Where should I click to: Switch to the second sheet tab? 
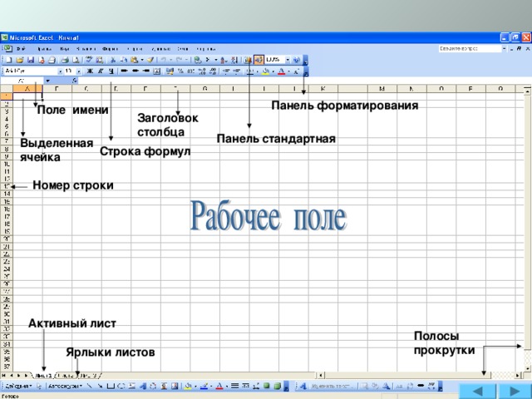pyautogui.click(x=66, y=376)
